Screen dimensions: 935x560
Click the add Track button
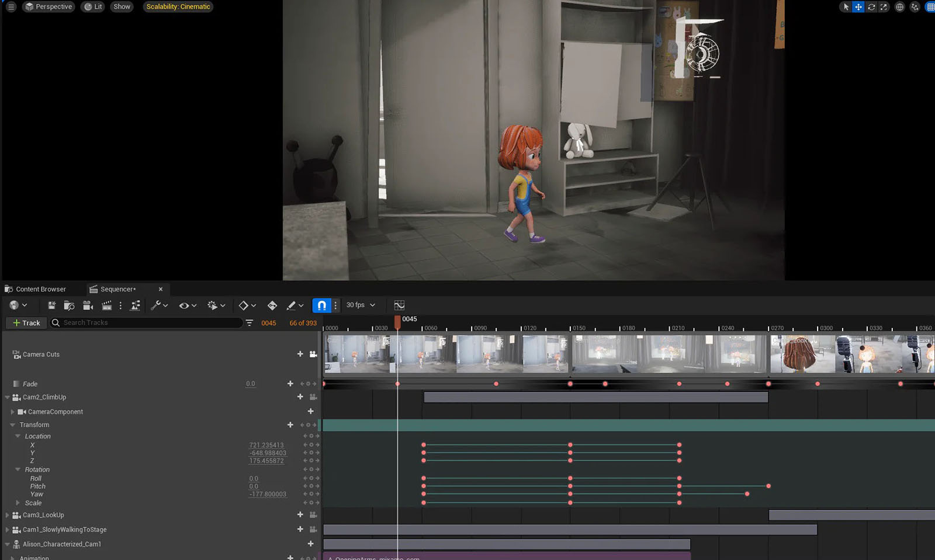(26, 323)
